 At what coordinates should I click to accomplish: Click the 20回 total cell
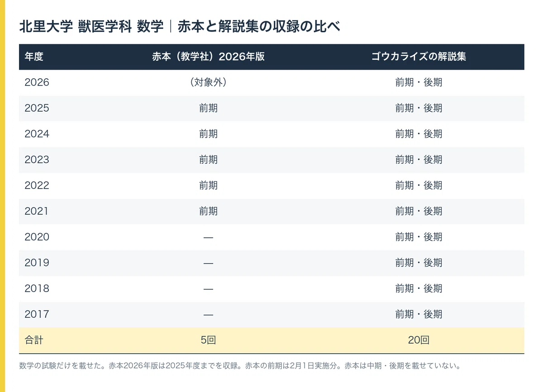click(x=419, y=340)
